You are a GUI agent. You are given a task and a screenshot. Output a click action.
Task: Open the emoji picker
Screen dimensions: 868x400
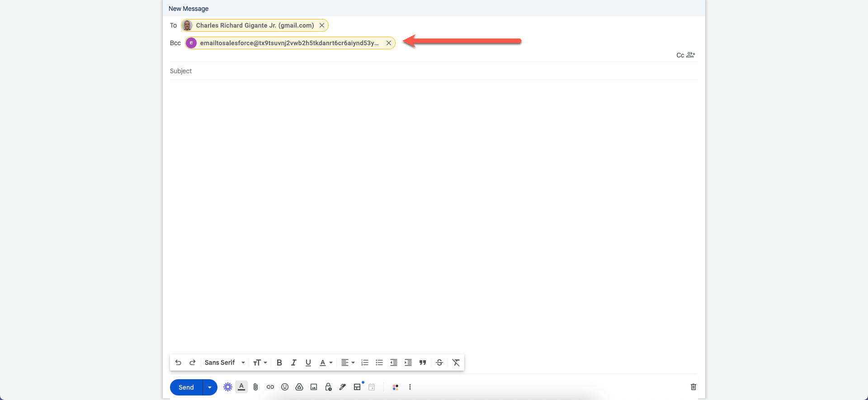pyautogui.click(x=285, y=387)
